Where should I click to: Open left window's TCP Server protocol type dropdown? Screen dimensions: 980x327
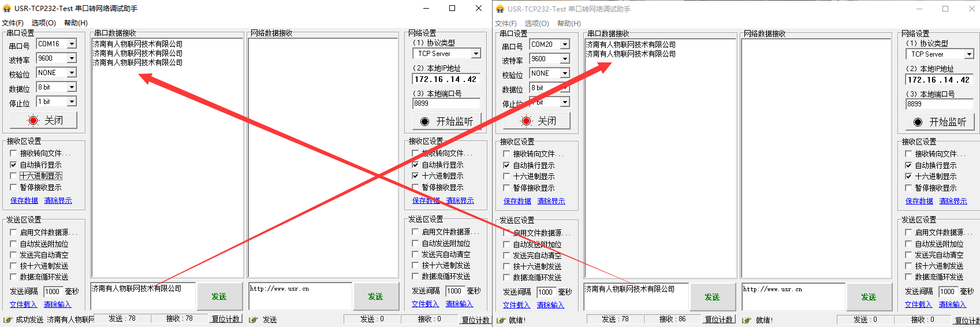[476, 54]
